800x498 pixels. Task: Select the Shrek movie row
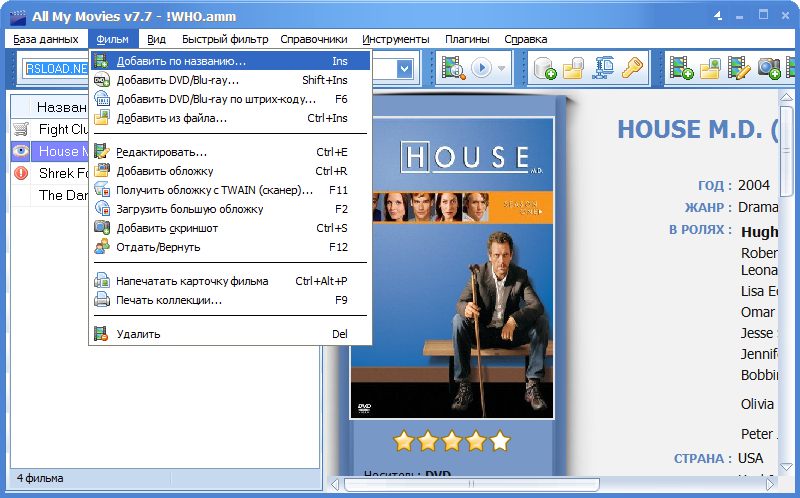[50, 173]
